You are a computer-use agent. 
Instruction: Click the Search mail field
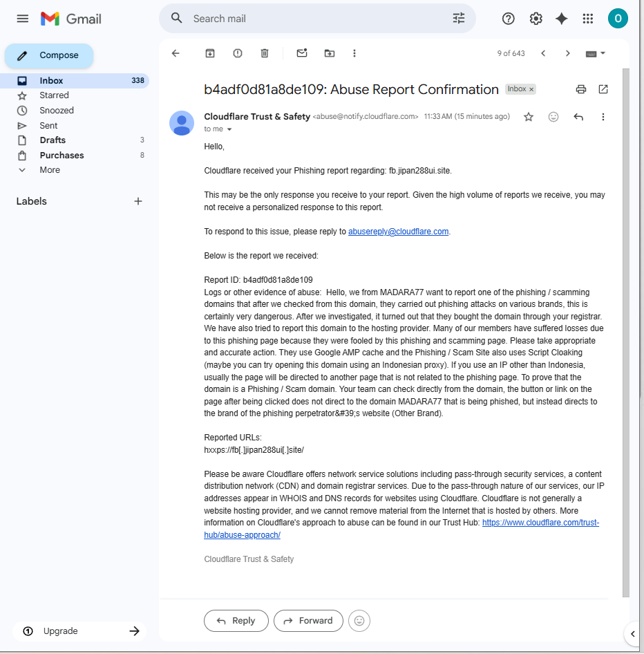(318, 19)
